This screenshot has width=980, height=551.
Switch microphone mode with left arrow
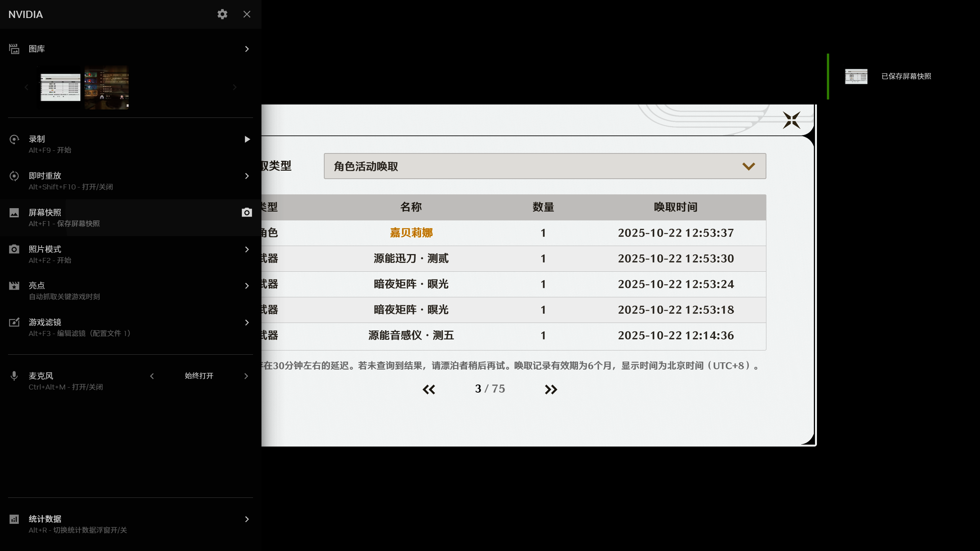152,376
